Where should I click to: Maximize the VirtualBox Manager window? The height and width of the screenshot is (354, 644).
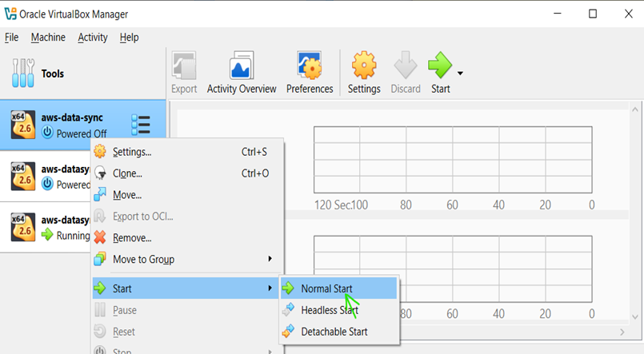tap(593, 14)
